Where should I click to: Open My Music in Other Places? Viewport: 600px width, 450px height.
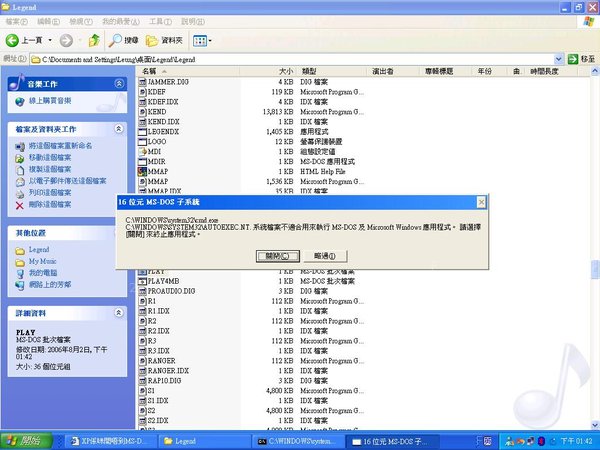pos(42,261)
